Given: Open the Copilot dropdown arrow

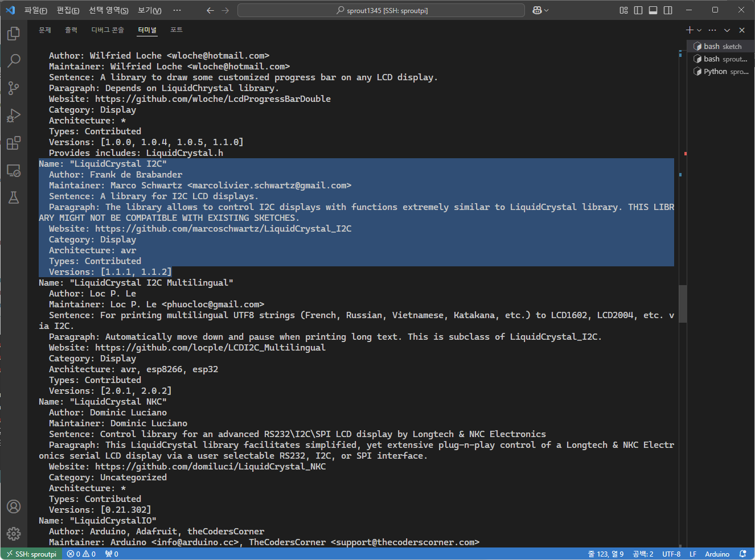Looking at the screenshot, I should tap(547, 10).
